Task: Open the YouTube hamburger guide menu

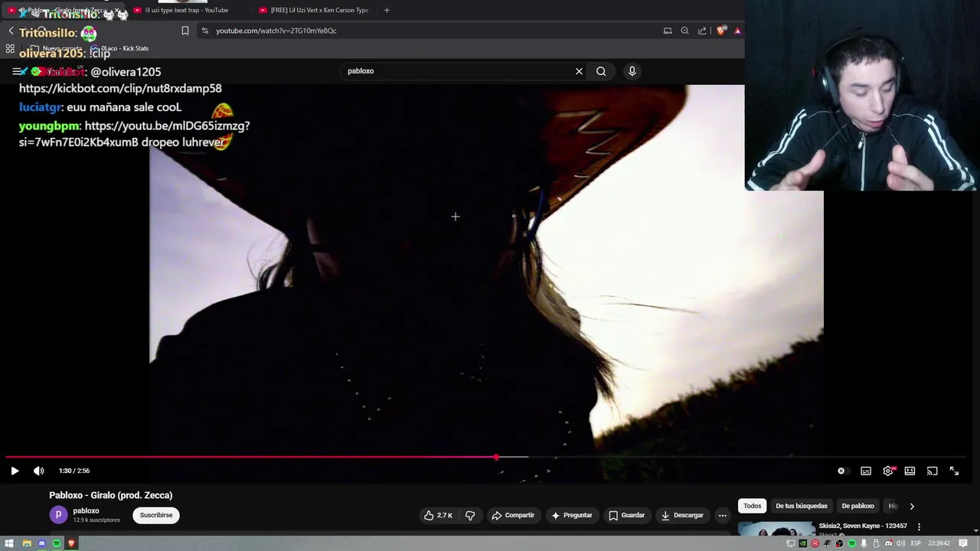Action: point(17,71)
